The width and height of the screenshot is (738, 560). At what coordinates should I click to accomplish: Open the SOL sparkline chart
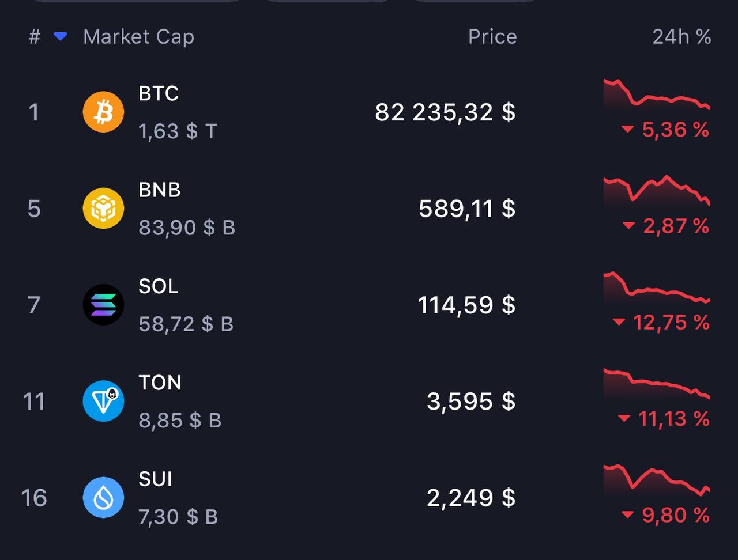(x=657, y=287)
